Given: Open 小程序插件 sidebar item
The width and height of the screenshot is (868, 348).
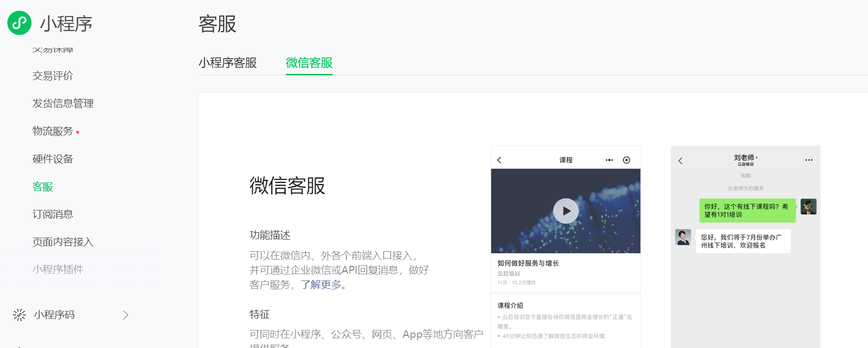Looking at the screenshot, I should click(58, 270).
